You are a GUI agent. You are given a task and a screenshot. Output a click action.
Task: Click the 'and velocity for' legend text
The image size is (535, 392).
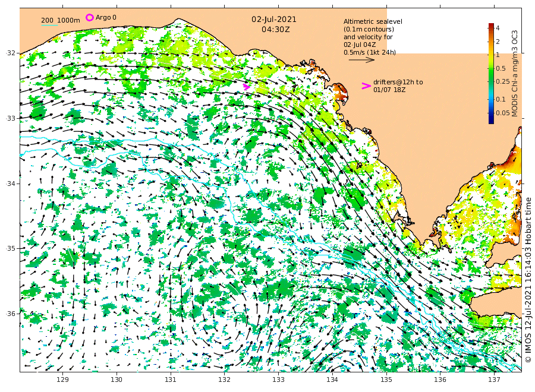pyautogui.click(x=368, y=37)
